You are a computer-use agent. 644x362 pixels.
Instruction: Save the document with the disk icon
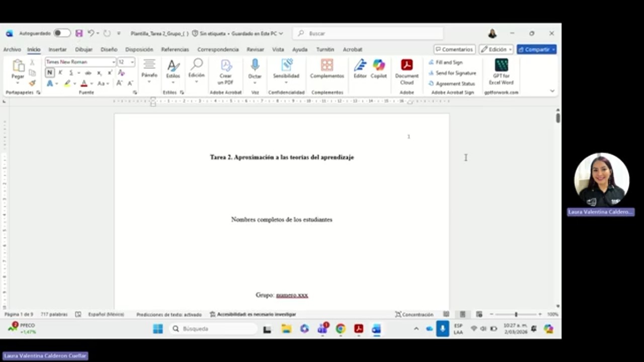click(x=79, y=33)
